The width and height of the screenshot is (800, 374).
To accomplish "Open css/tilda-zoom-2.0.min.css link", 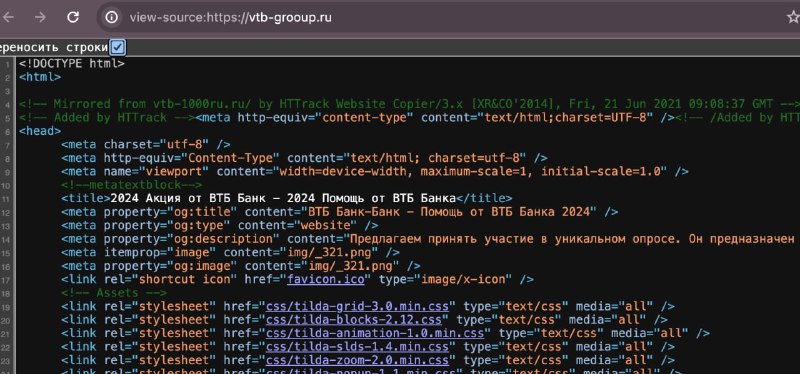I will pos(357,360).
